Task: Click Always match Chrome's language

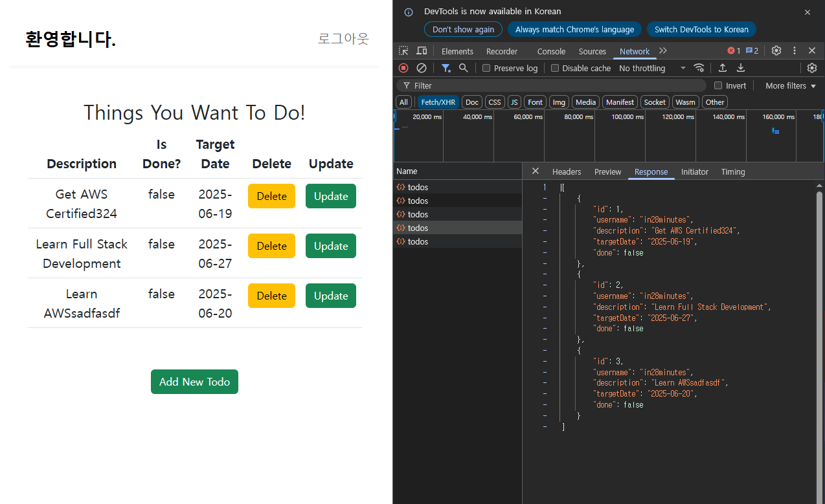Action: 574,29
